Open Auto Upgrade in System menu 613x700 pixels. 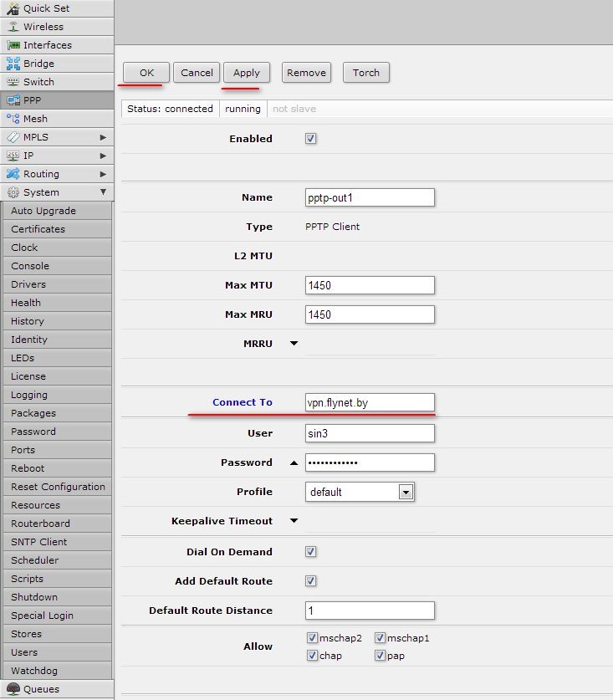click(57, 211)
